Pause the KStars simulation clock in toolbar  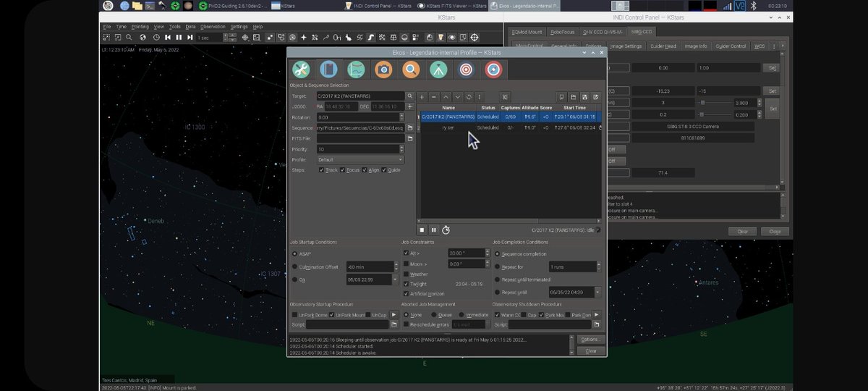coord(178,37)
